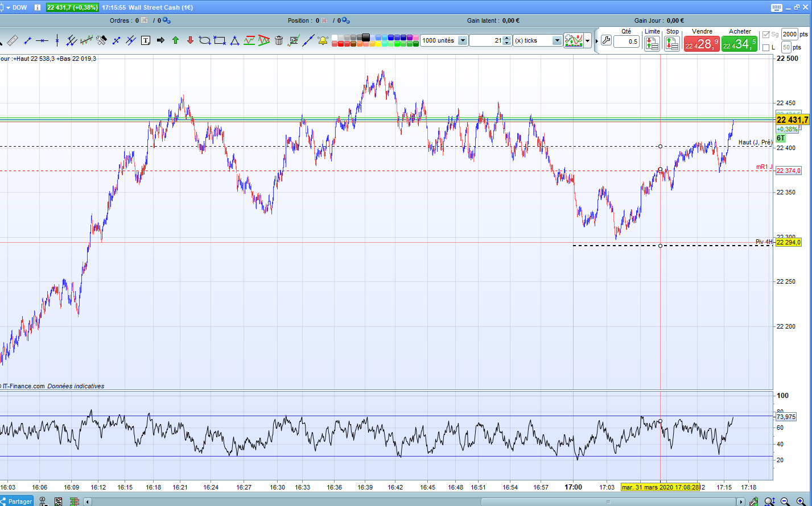Open the on-screen keyboard icon
Screen dimensions: 812x506
coord(777,7)
